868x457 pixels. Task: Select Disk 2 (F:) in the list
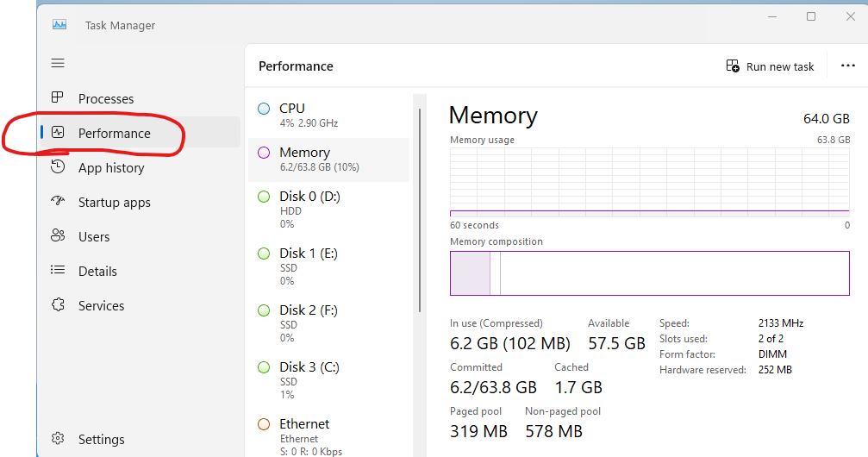tap(328, 323)
